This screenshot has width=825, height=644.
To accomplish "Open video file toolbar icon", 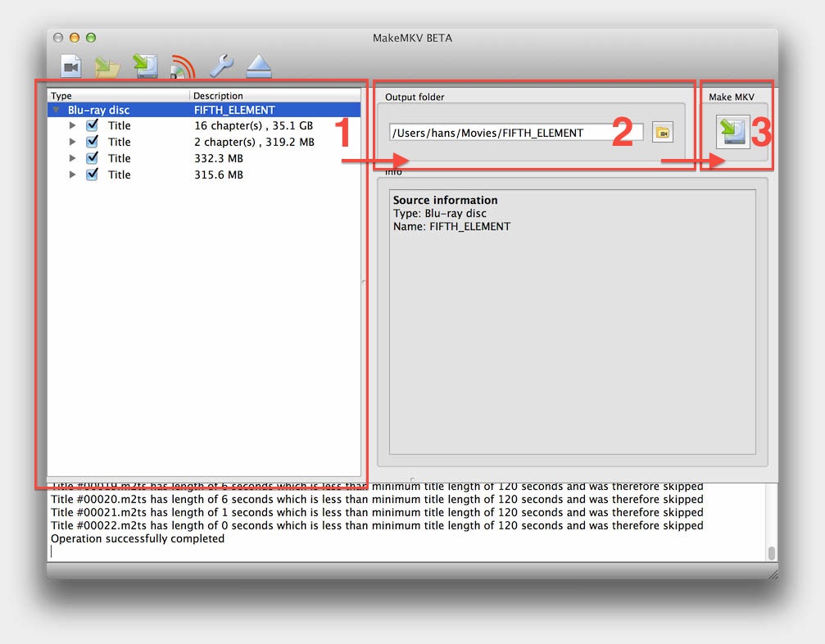I will click(71, 66).
